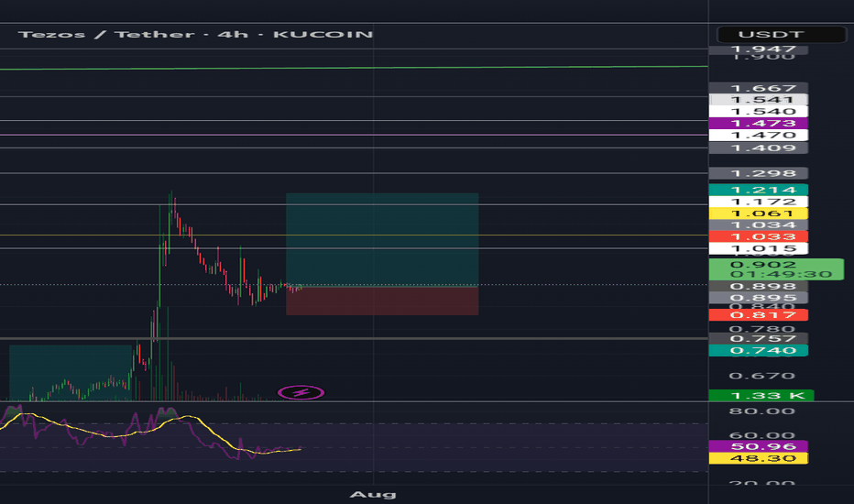854x504 pixels.
Task: Select the 1.947 price label
Action: coord(758,49)
